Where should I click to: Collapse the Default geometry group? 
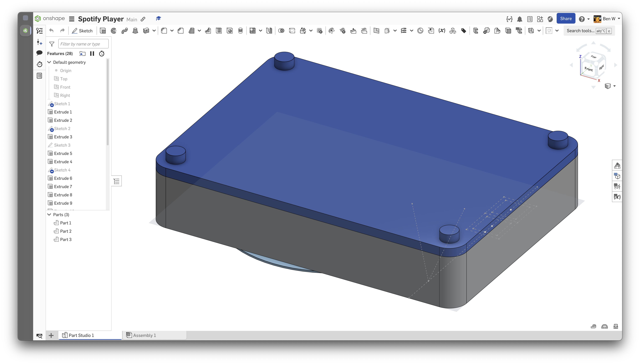point(49,62)
